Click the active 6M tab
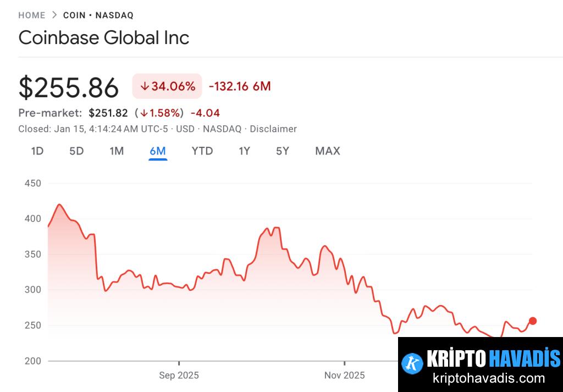Viewport: 563px width, 392px height. (x=158, y=151)
